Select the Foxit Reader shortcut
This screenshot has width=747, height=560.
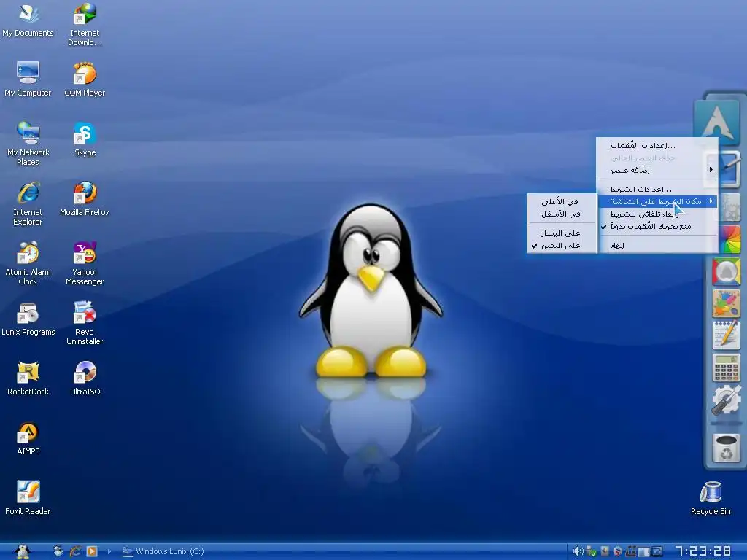(x=28, y=498)
